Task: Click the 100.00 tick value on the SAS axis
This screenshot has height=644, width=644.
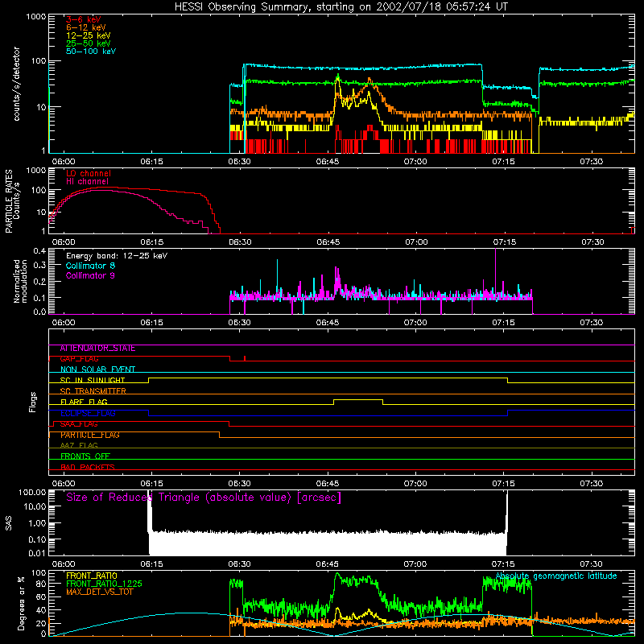Action: [x=32, y=493]
